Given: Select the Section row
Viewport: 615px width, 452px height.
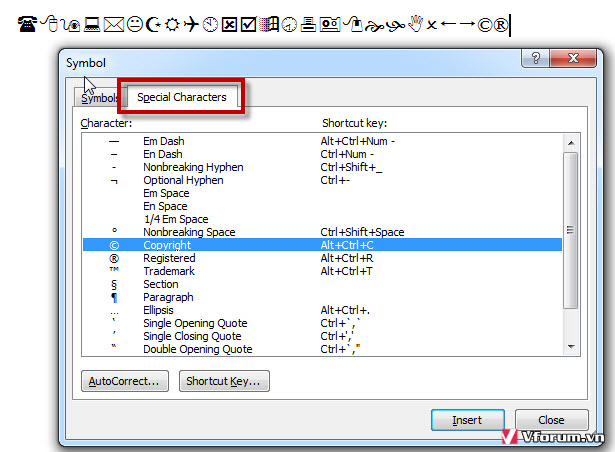Looking at the screenshot, I should pos(322,284).
